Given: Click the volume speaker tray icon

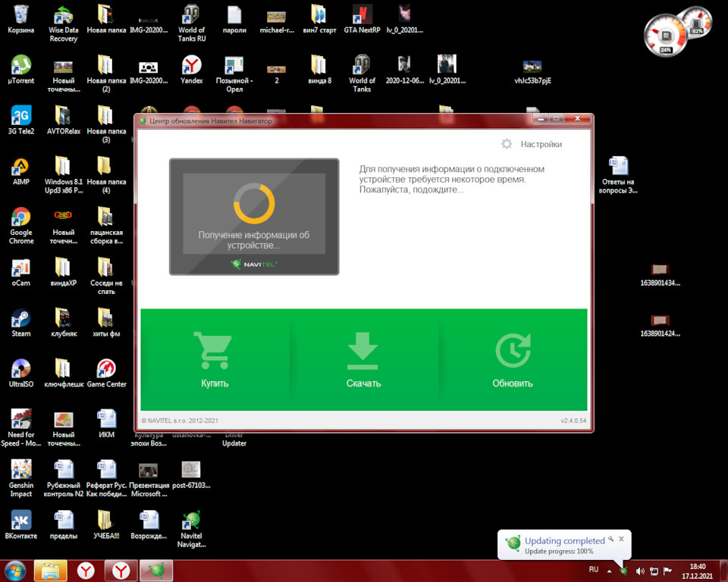Looking at the screenshot, I should pos(640,571).
